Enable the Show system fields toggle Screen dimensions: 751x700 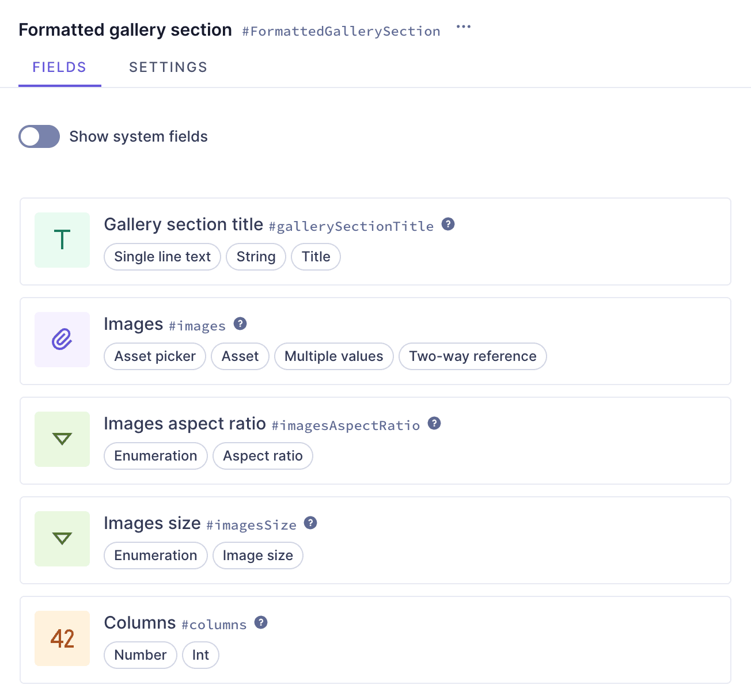[x=39, y=136]
